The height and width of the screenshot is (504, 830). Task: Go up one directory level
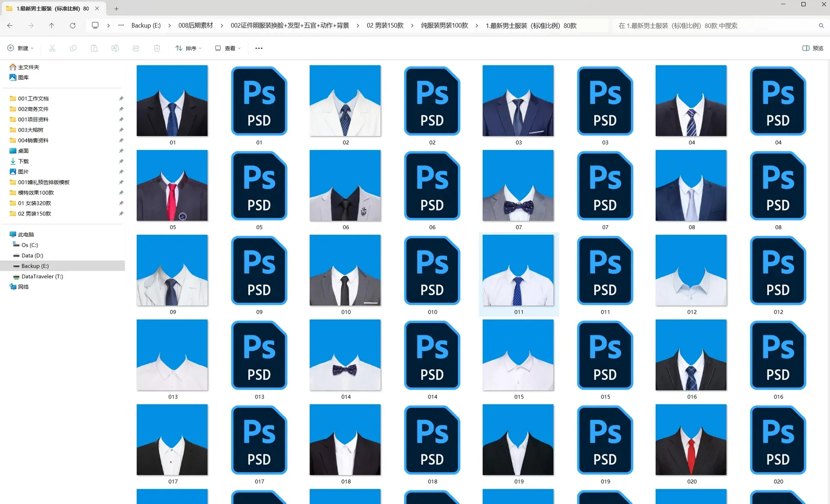[x=51, y=26]
